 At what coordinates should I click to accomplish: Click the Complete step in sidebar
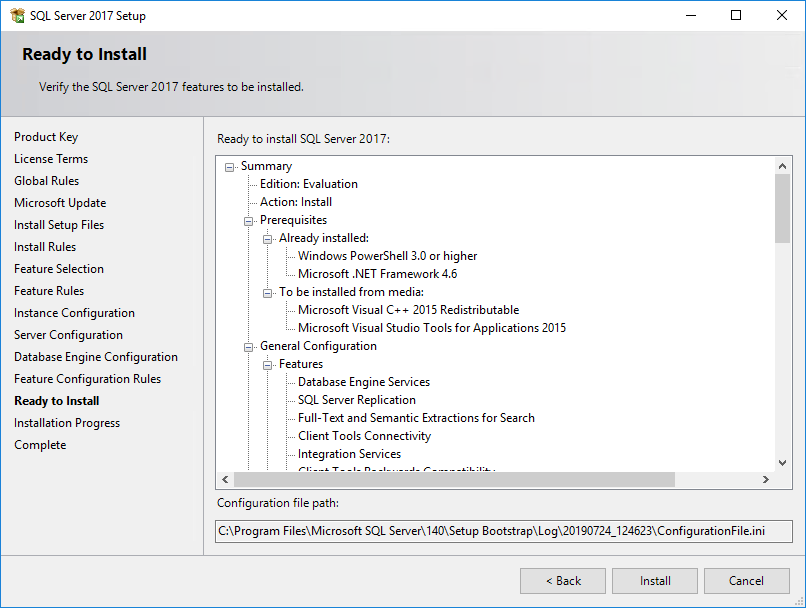pos(40,445)
